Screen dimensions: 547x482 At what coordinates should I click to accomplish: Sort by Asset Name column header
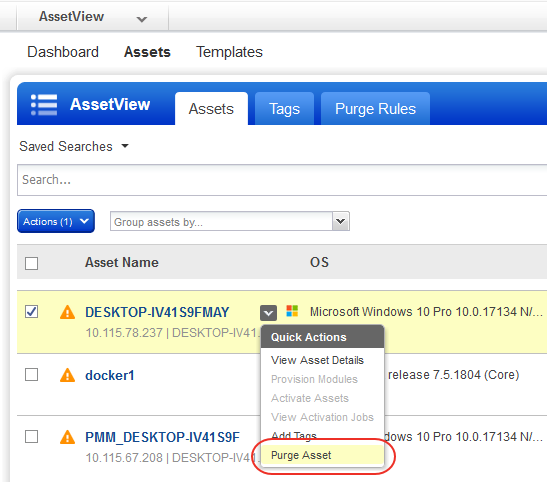coord(122,262)
